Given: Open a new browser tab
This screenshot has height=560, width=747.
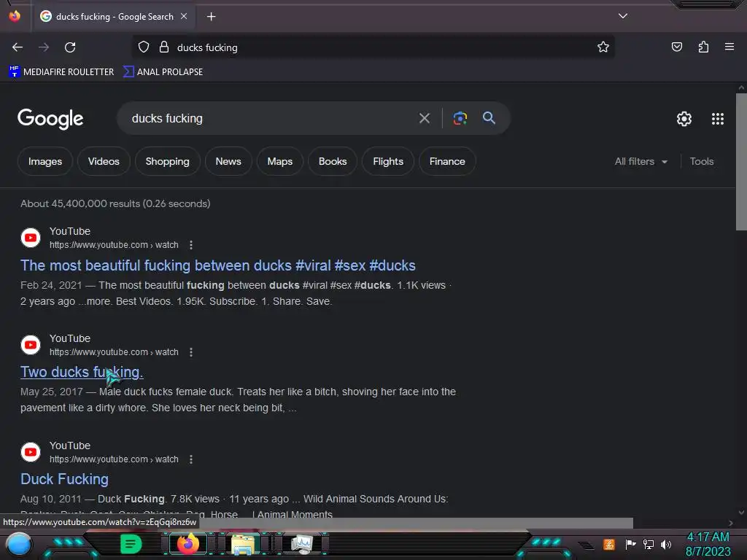Looking at the screenshot, I should click(x=211, y=17).
